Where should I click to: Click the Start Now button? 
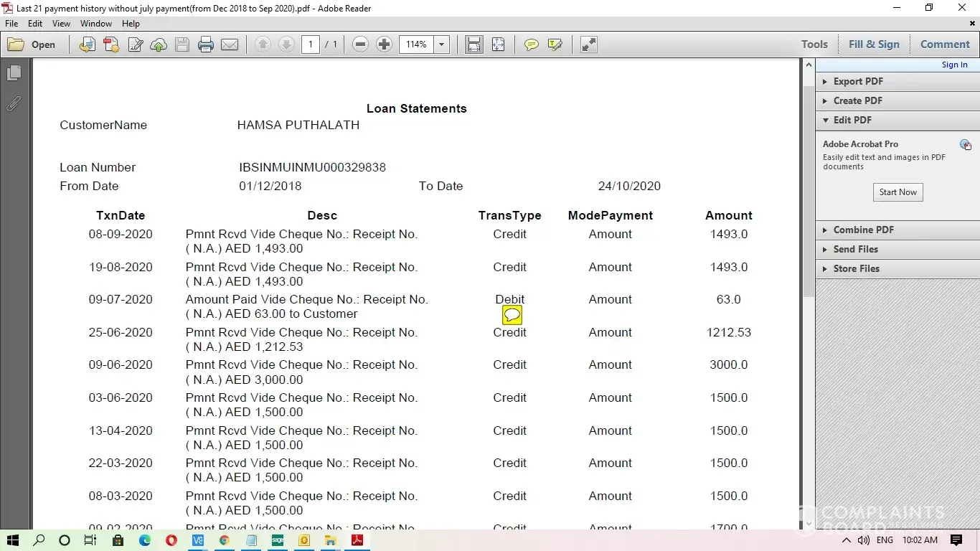pyautogui.click(x=898, y=192)
